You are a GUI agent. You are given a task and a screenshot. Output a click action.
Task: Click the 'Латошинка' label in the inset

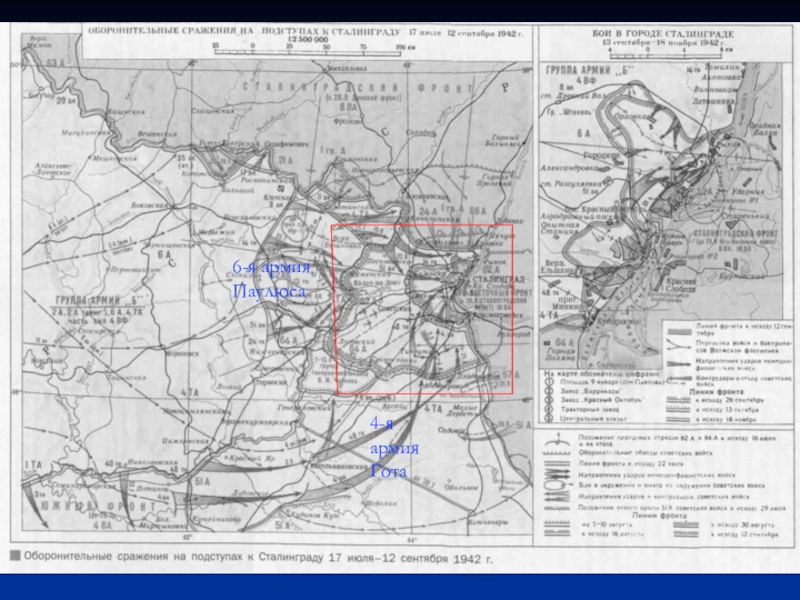(713, 101)
